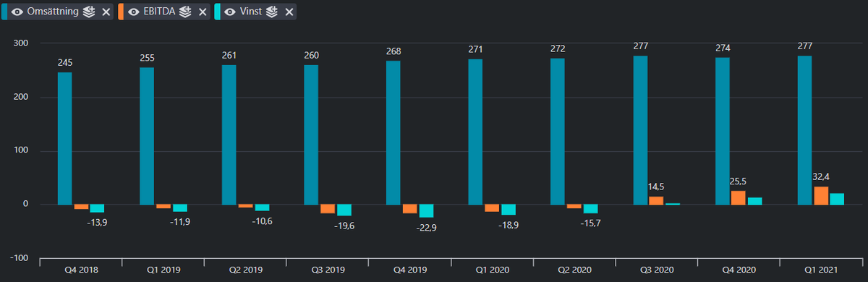Click the EBITDA legend label
The width and height of the screenshot is (868, 282).
coord(159,12)
